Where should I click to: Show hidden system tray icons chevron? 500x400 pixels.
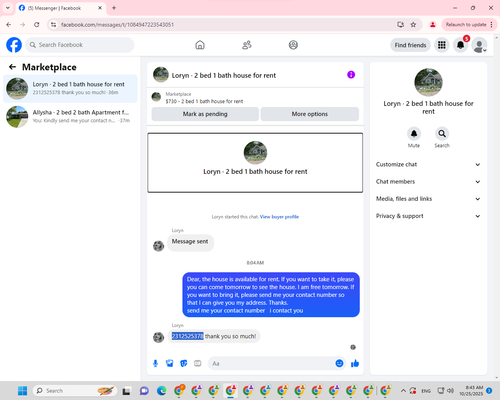[x=403, y=391]
